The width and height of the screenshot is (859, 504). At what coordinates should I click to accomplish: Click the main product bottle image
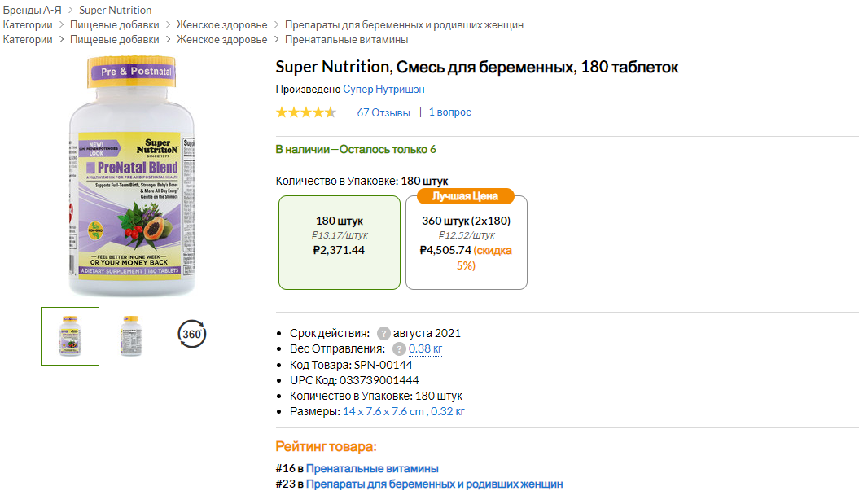pos(132,175)
